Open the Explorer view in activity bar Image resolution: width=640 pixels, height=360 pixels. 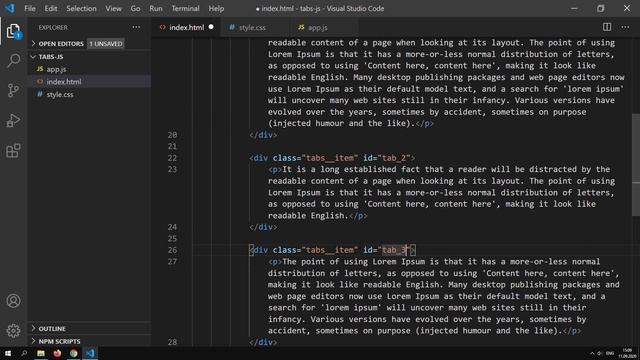coord(13,31)
